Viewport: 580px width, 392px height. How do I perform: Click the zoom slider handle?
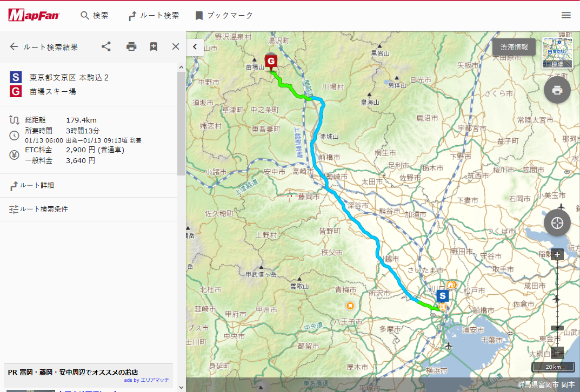point(557,328)
